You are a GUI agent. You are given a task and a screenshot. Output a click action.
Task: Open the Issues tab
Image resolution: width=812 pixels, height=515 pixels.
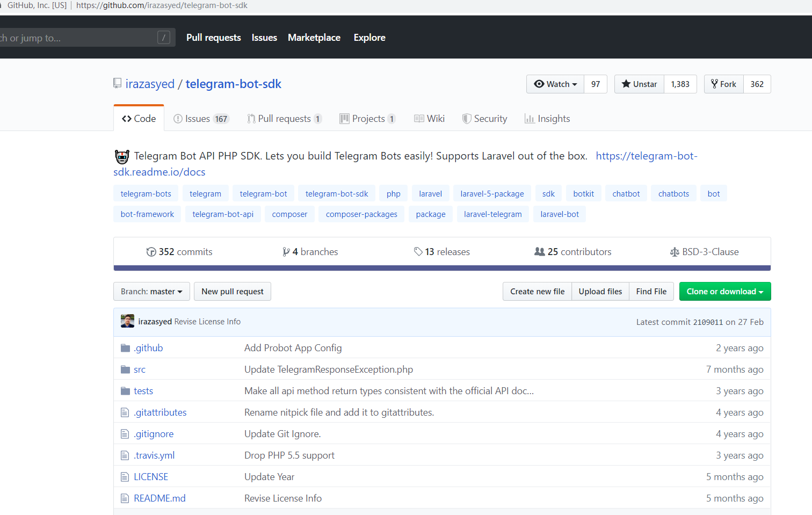(201, 119)
